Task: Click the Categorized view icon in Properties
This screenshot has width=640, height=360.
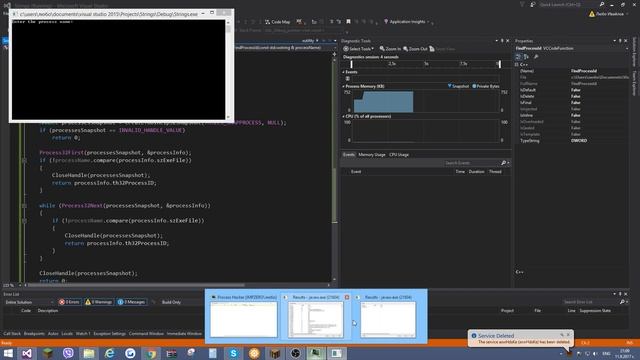Action: coord(518,57)
